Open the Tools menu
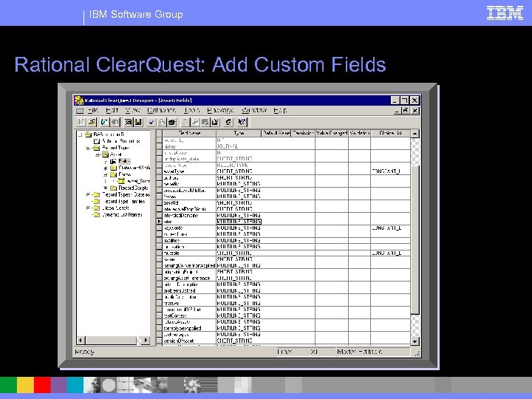The height and width of the screenshot is (399, 532). (x=191, y=110)
